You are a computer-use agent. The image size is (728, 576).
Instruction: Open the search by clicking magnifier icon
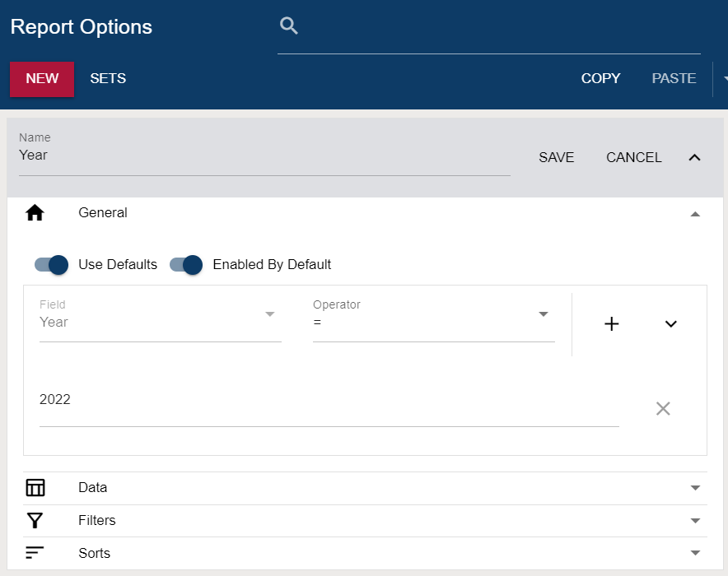(x=288, y=26)
